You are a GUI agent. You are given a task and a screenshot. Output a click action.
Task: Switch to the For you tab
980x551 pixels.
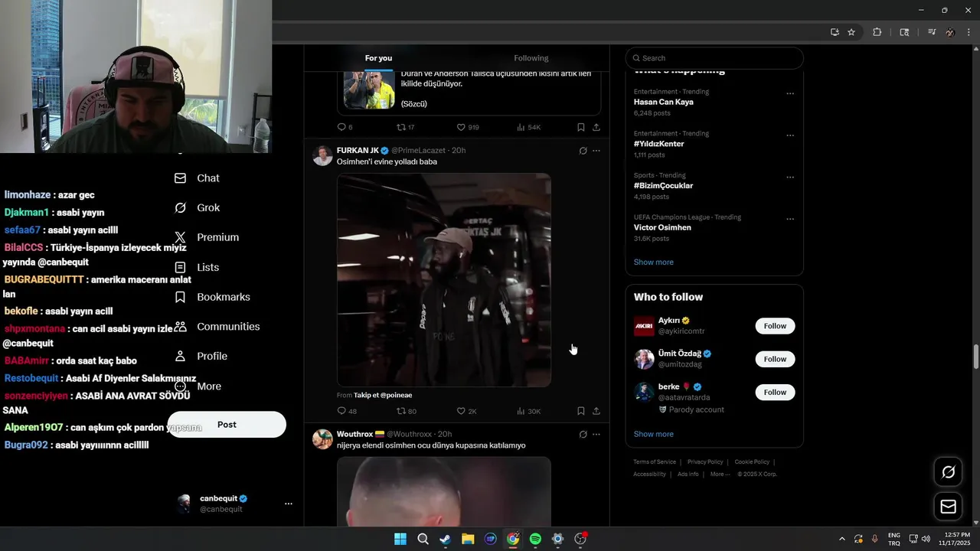click(x=378, y=58)
